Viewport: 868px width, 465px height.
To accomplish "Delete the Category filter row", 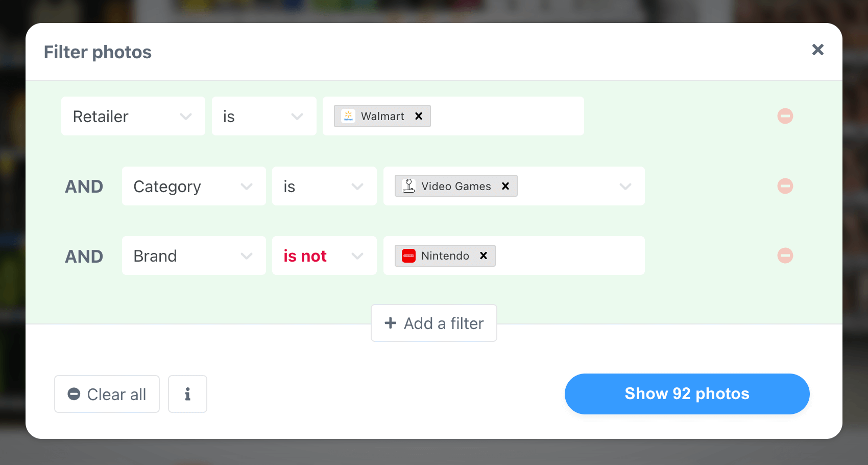I will tap(785, 186).
